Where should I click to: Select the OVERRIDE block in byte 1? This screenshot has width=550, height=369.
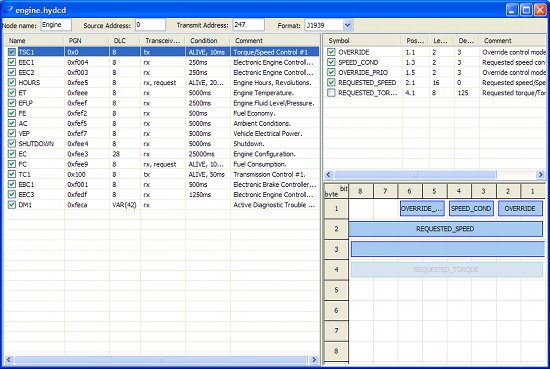(x=520, y=208)
